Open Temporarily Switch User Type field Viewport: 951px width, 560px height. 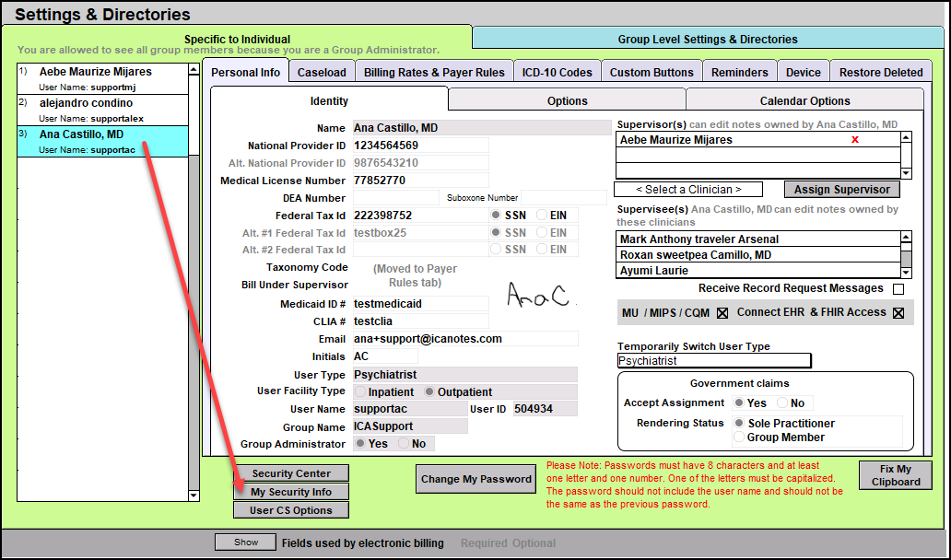pyautogui.click(x=714, y=361)
